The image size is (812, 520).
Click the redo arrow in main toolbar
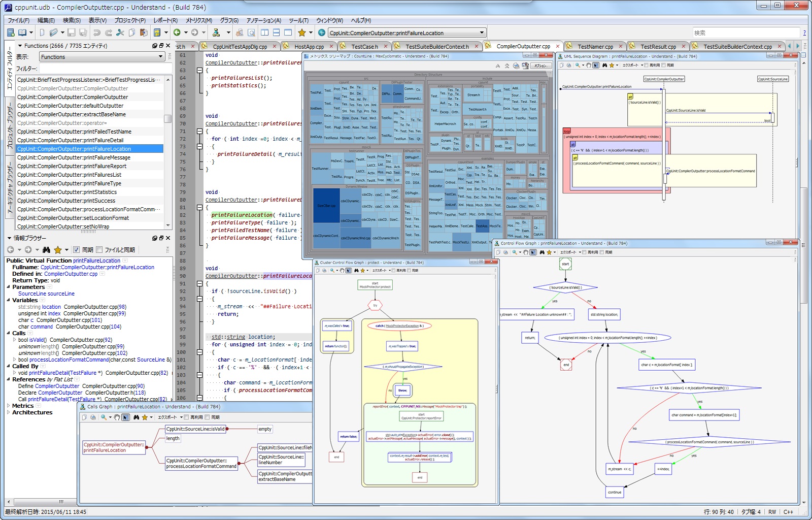108,32
